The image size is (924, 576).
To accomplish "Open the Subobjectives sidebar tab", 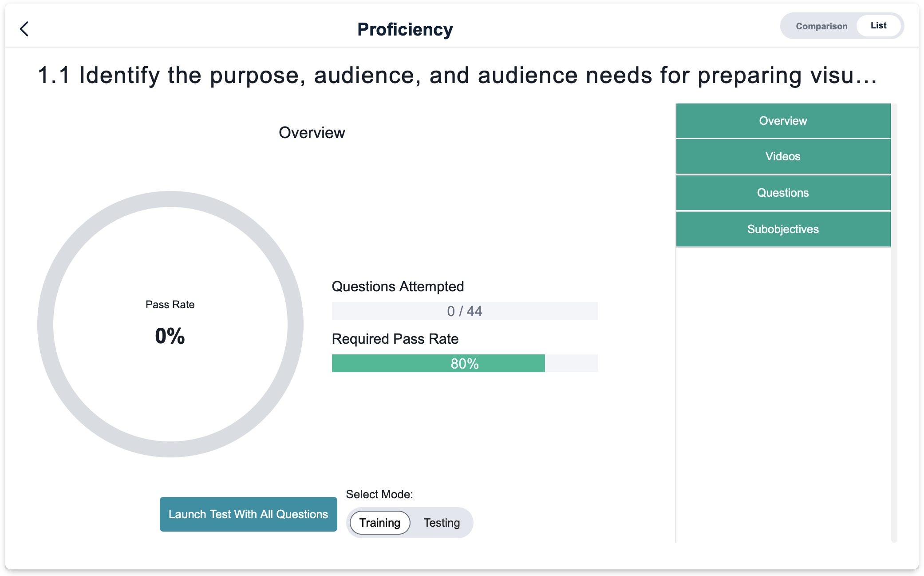I will [783, 229].
